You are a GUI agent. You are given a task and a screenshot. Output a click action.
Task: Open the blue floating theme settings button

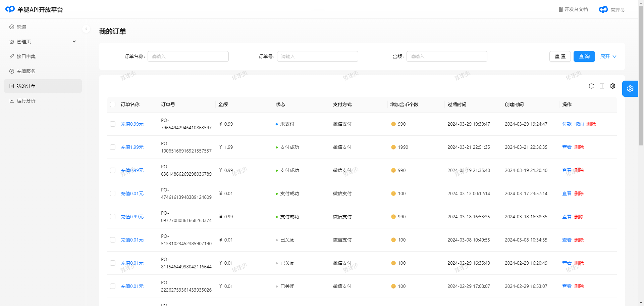click(x=630, y=89)
